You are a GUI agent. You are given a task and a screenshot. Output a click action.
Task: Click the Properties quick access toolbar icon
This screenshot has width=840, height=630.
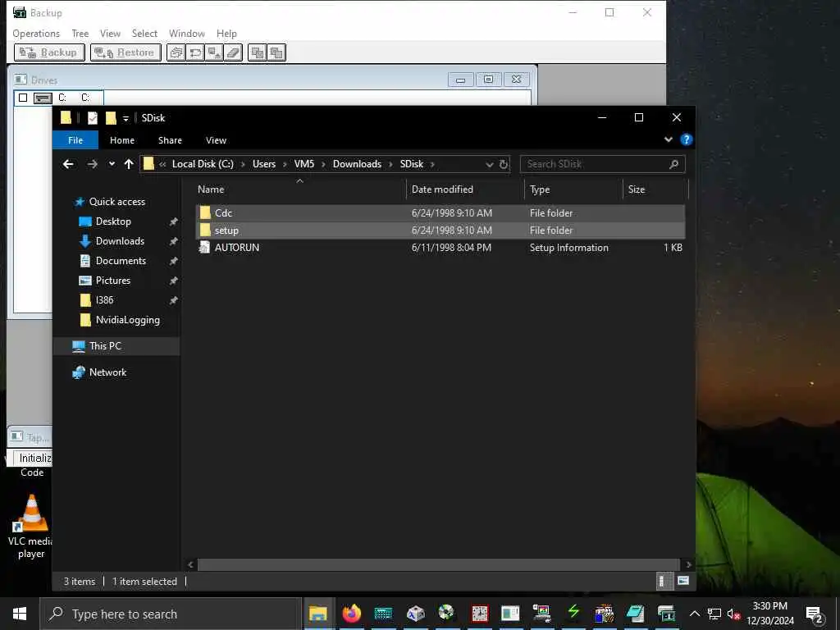[x=93, y=118]
